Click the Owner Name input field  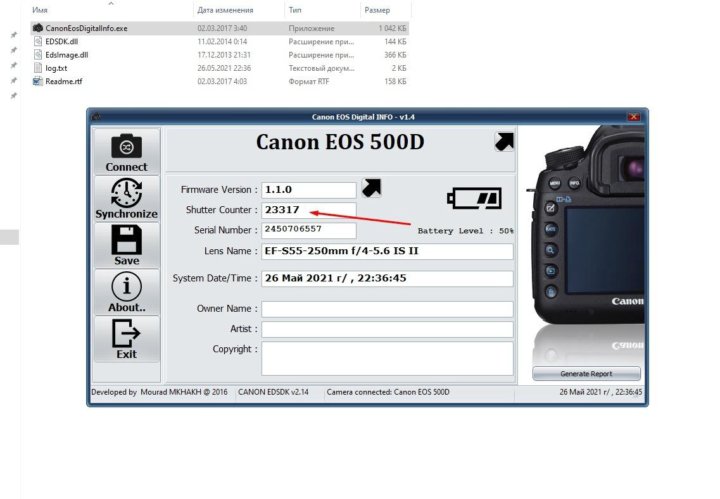387,309
